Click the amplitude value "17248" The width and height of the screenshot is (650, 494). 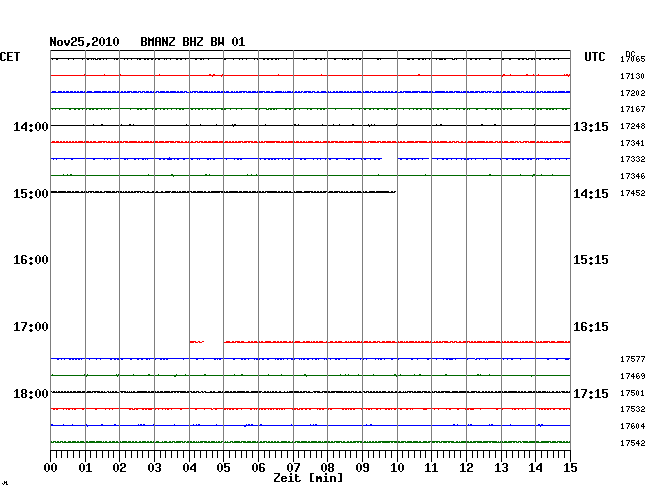pos(633,126)
